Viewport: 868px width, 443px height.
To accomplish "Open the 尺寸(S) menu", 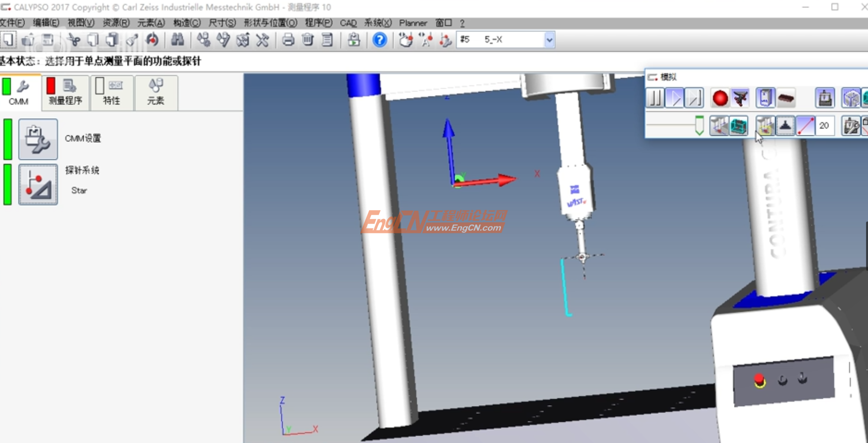I will click(x=222, y=23).
